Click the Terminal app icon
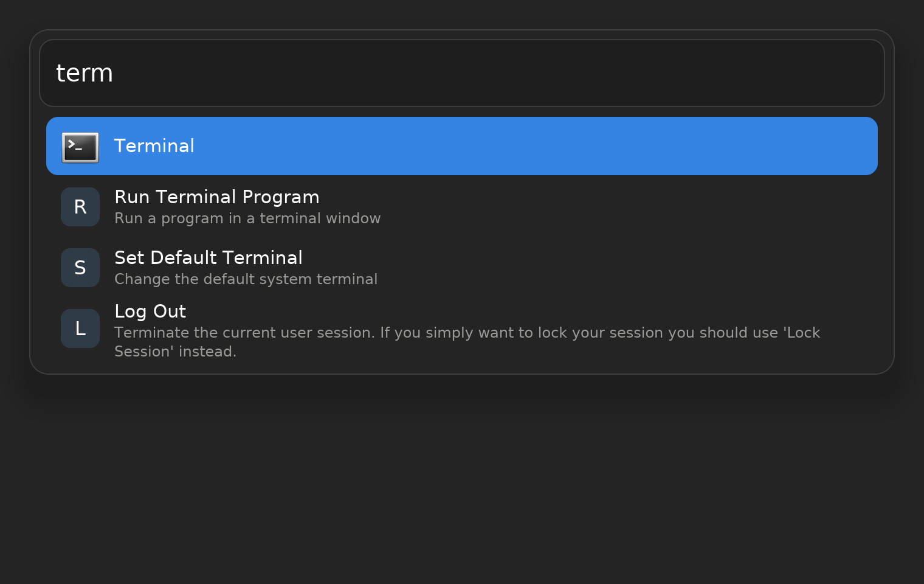The image size is (924, 584). pyautogui.click(x=80, y=147)
